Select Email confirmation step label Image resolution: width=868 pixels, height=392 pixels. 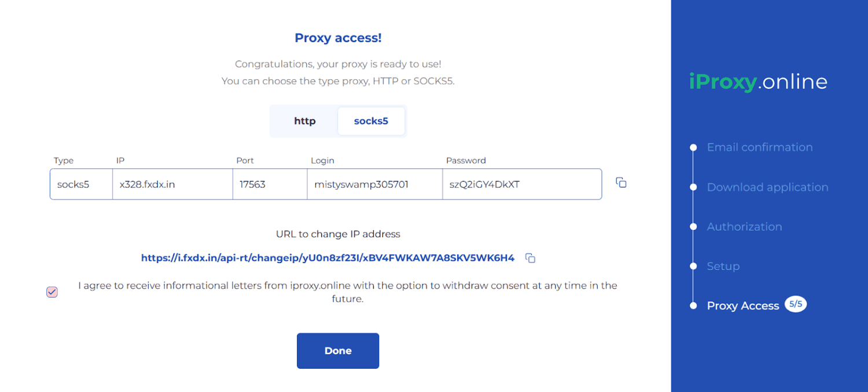coord(759,147)
